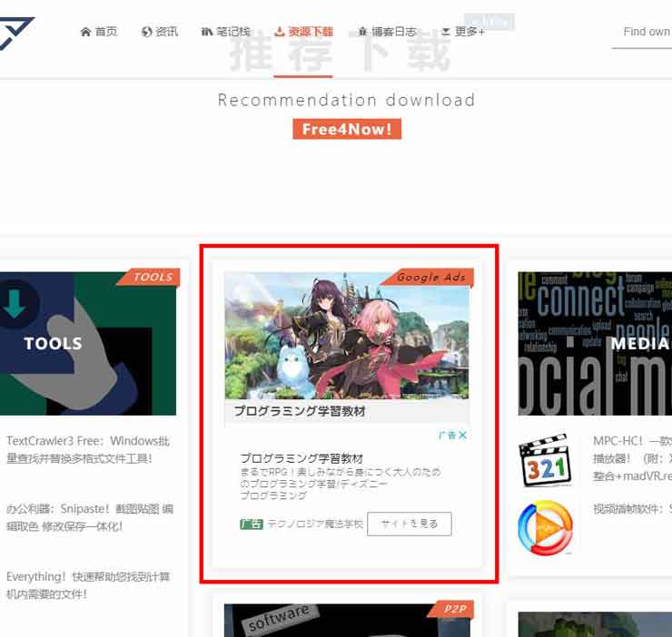Screen dimensions: 672x637
Task: Open the 资讯 menu item
Action: (x=160, y=32)
